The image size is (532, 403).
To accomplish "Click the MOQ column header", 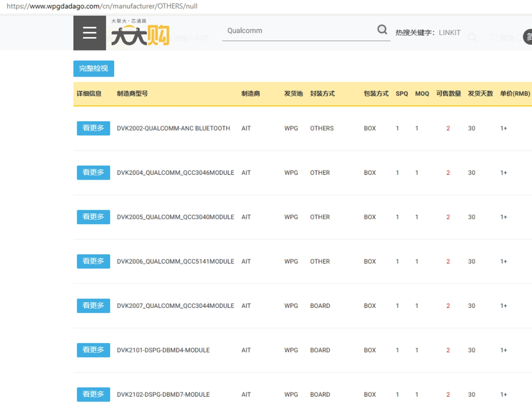I will (422, 94).
